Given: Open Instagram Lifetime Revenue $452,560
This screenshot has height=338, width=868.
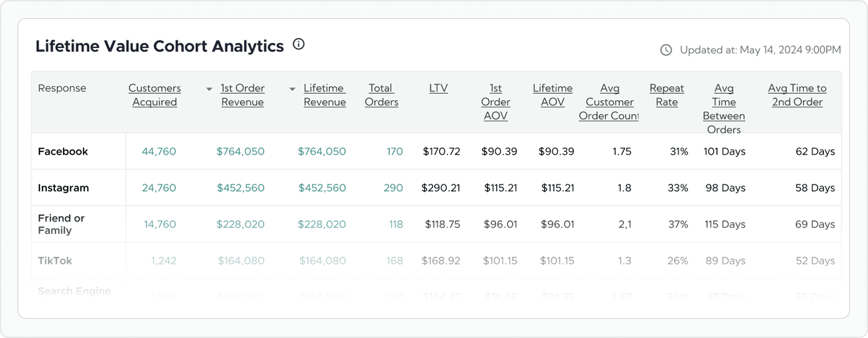Looking at the screenshot, I should click(322, 188).
